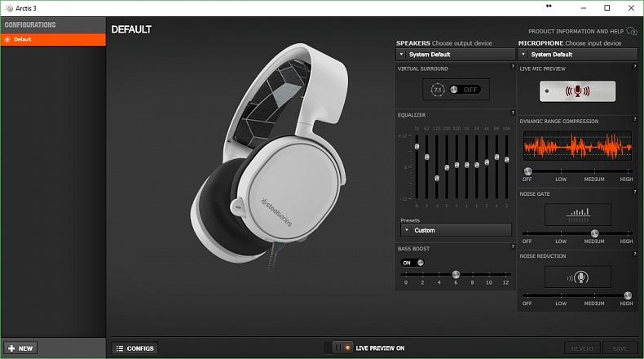This screenshot has height=359, width=644.
Task: Set Bass Boost to 12 on the scale
Action: click(x=505, y=282)
